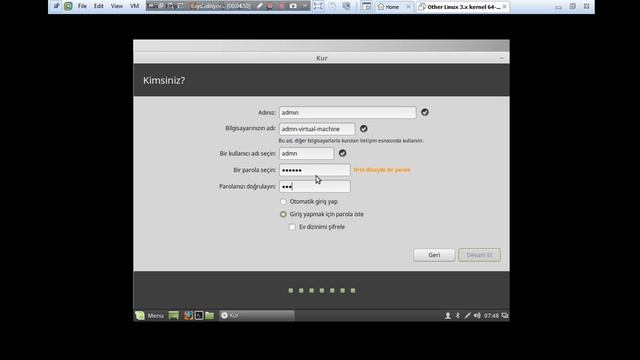
Task: Focus the Parolanızı doğrulayın field
Action: [315, 187]
